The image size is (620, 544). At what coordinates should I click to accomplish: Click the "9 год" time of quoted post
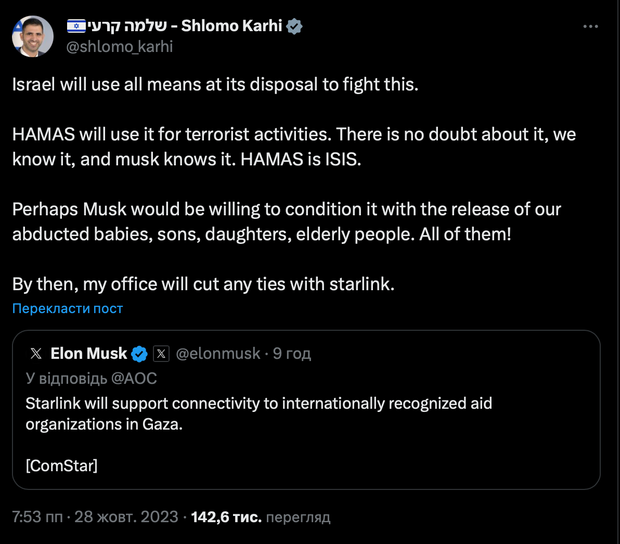tap(292, 353)
